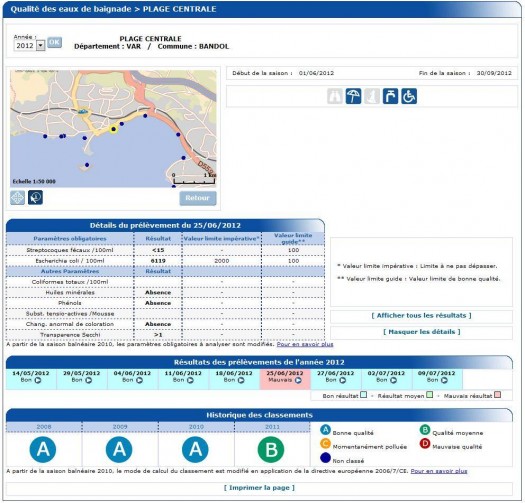Select the map pointer info tool

(35, 198)
